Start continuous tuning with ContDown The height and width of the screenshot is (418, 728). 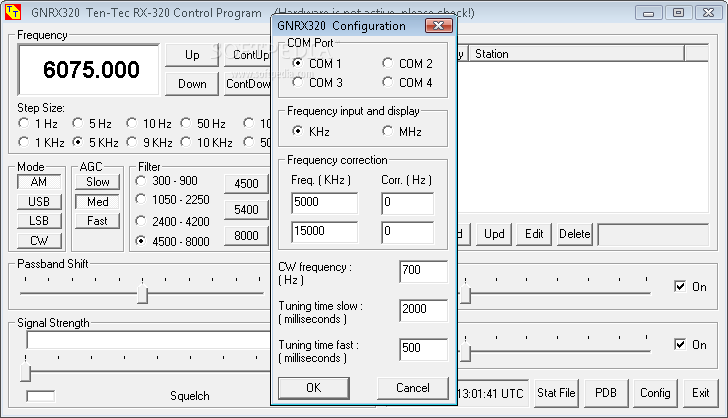[x=247, y=84]
